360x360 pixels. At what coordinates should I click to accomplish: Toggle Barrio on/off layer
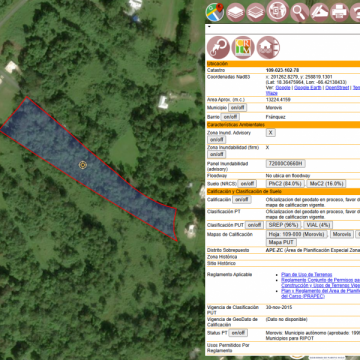(x=230, y=117)
